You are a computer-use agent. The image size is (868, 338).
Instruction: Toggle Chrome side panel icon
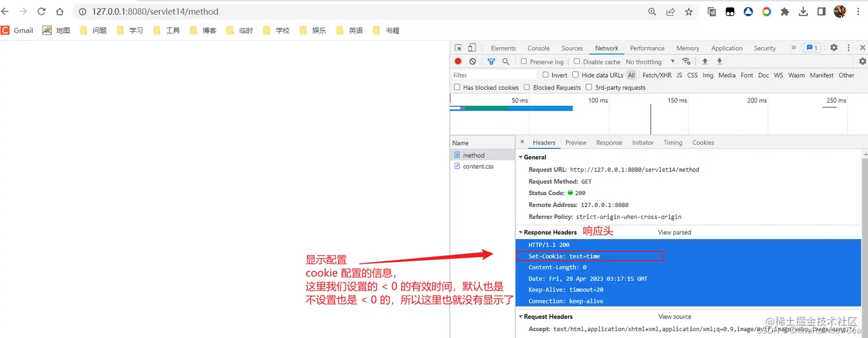pos(821,11)
